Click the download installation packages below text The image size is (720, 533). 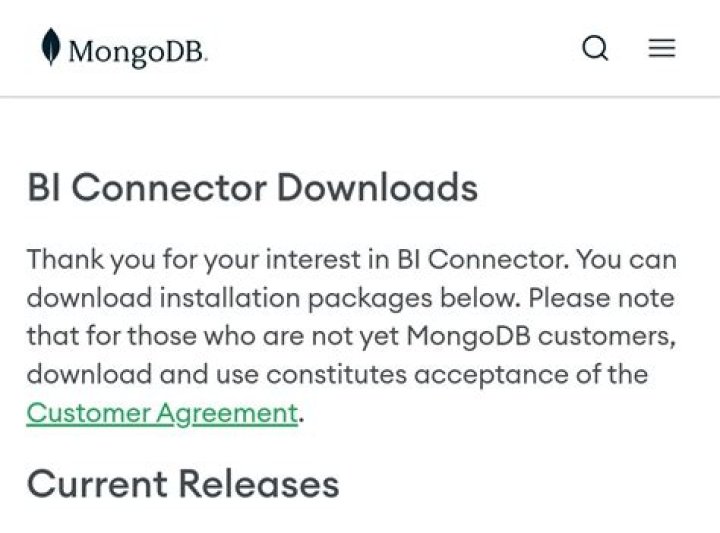274,298
